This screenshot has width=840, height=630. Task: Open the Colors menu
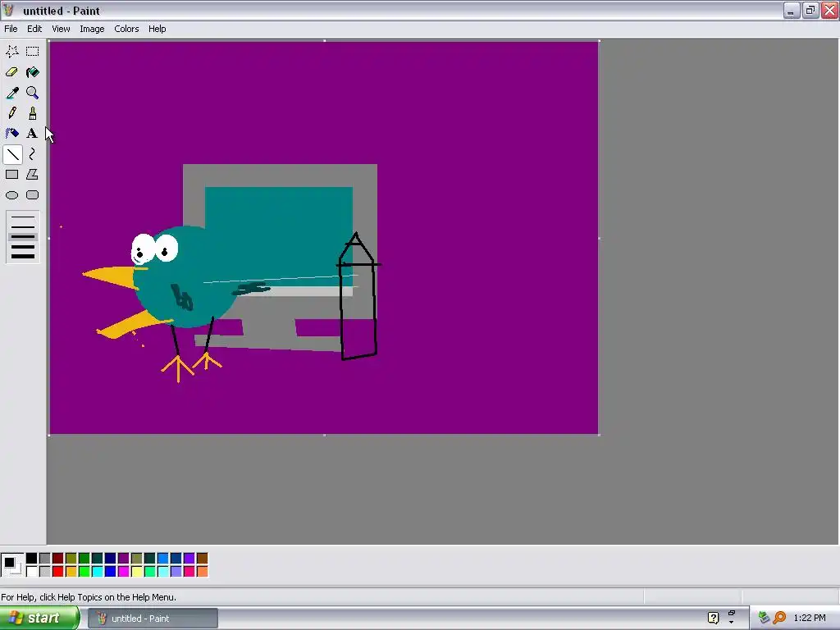126,29
